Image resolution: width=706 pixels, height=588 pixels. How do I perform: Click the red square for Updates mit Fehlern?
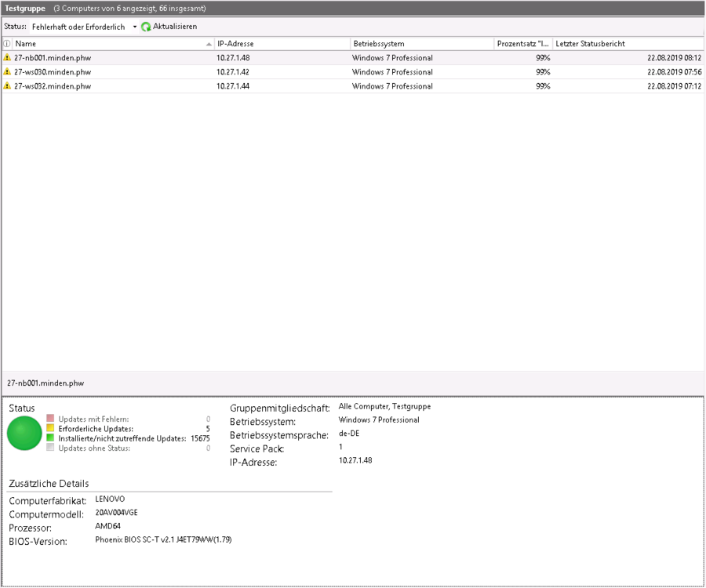tap(51, 419)
